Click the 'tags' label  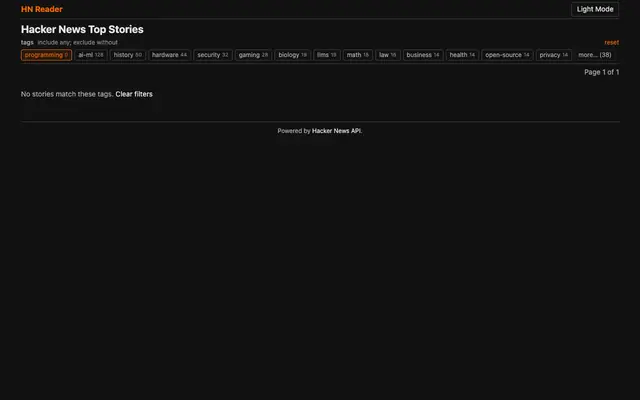pos(27,42)
